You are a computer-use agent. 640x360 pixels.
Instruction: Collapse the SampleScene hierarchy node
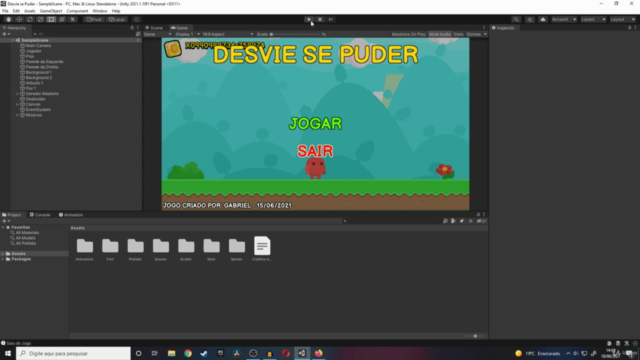coord(13,40)
